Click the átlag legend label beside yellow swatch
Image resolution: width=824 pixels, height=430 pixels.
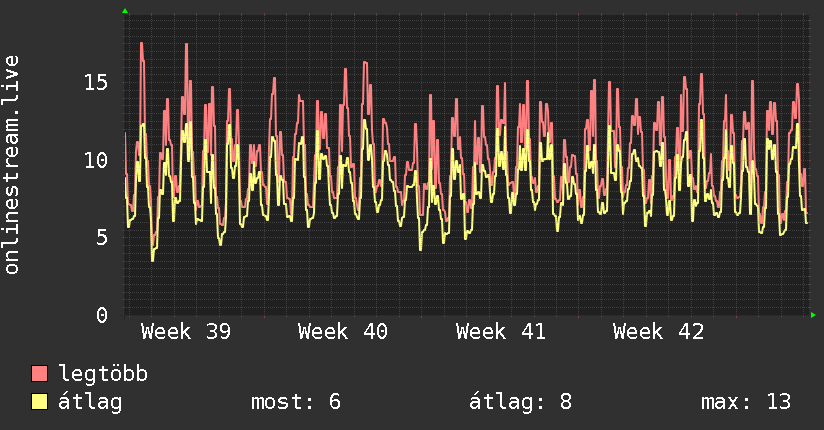coord(90,402)
